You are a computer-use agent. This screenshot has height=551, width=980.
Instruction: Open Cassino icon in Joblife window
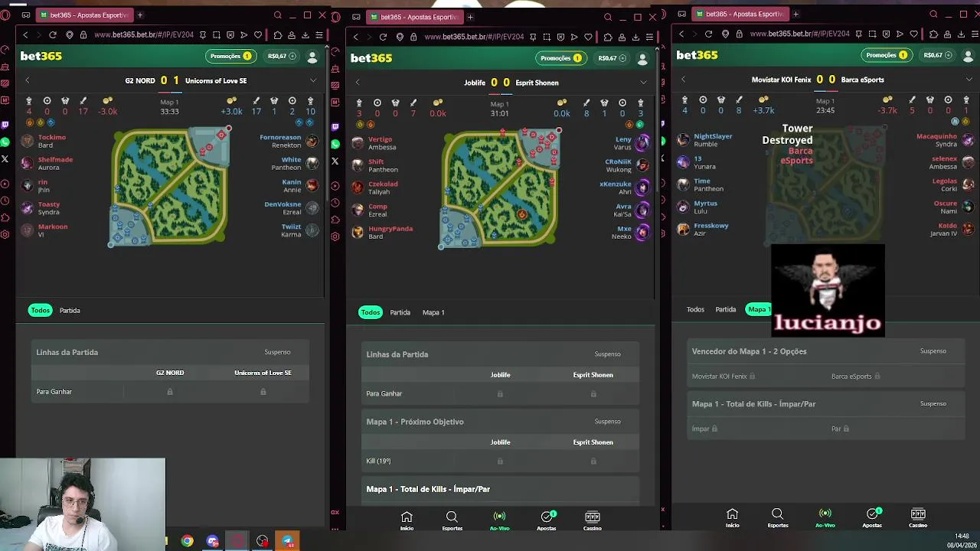coord(593,520)
